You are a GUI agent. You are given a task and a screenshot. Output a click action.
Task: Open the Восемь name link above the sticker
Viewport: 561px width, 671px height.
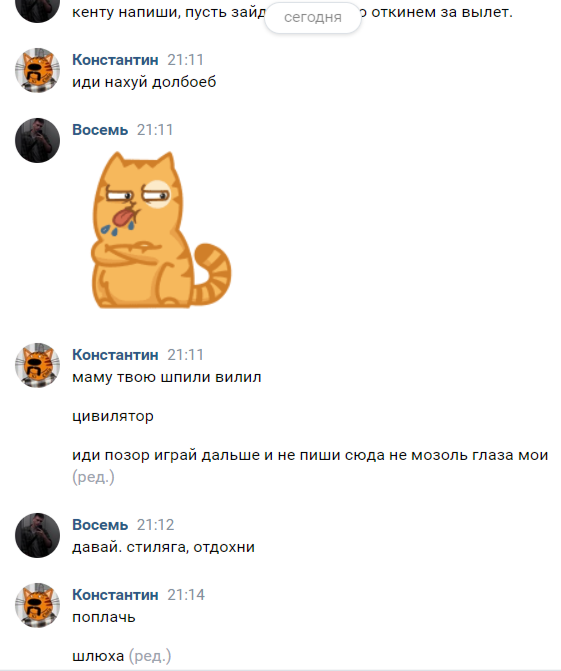coord(100,130)
